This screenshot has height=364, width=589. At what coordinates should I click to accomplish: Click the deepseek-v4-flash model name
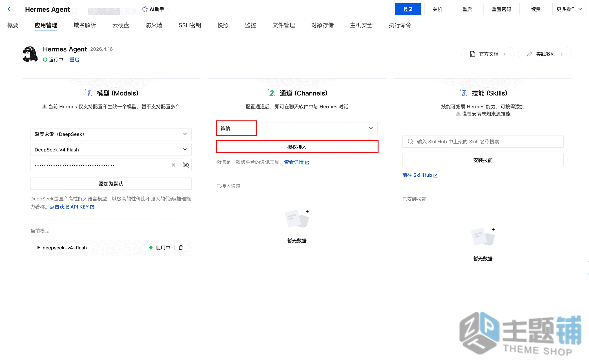[x=64, y=247]
